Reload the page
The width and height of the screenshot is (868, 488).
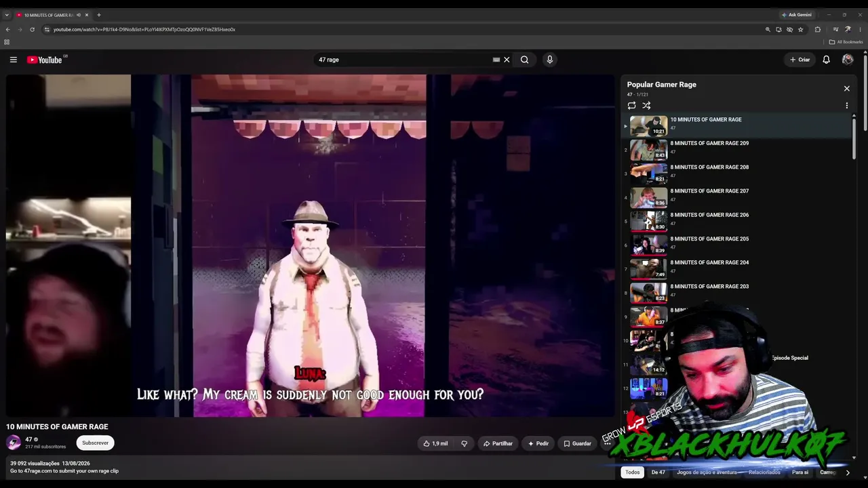point(32,30)
